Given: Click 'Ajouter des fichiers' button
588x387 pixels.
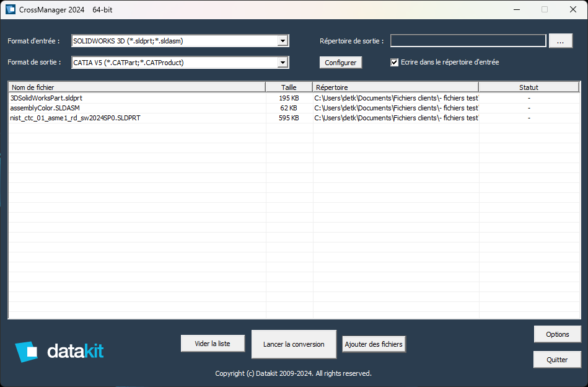Looking at the screenshot, I should 374,344.
